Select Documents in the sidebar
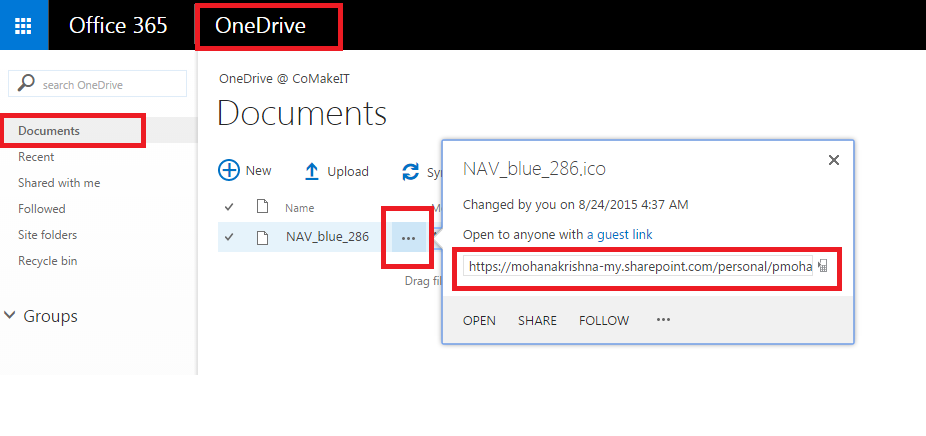The height and width of the screenshot is (436, 926). pyautogui.click(x=49, y=131)
